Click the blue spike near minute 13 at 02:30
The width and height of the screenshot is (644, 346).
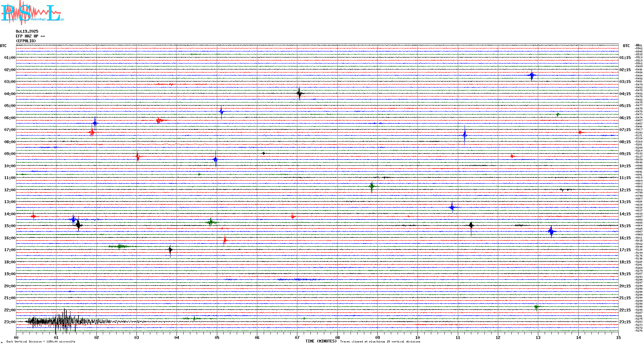click(x=532, y=76)
